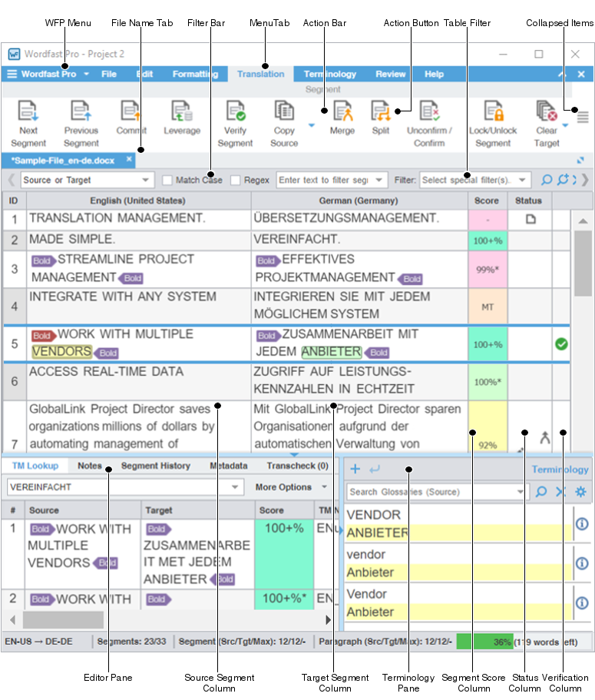Toggle the Match Case checkbox
This screenshot has width=595, height=700.
pos(167,180)
